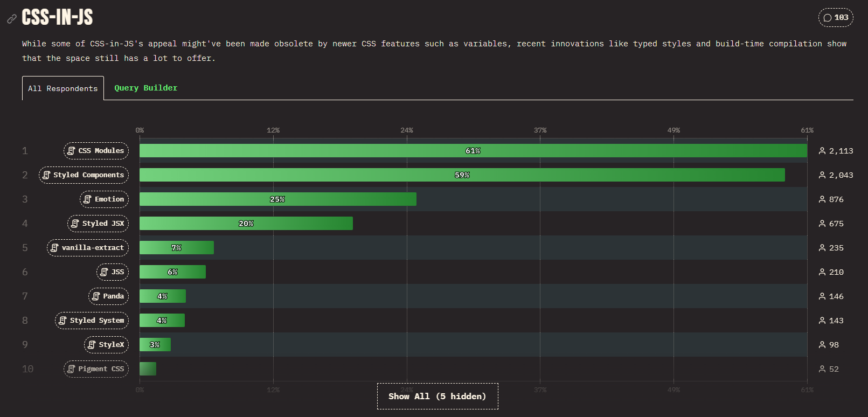Image resolution: width=868 pixels, height=417 pixels.
Task: Open the CSS Modules label pill
Action: click(96, 151)
